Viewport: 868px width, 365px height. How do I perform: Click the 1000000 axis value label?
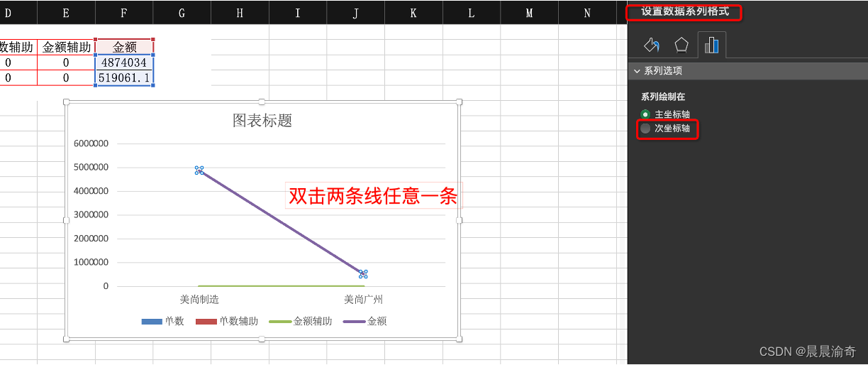pyautogui.click(x=91, y=262)
